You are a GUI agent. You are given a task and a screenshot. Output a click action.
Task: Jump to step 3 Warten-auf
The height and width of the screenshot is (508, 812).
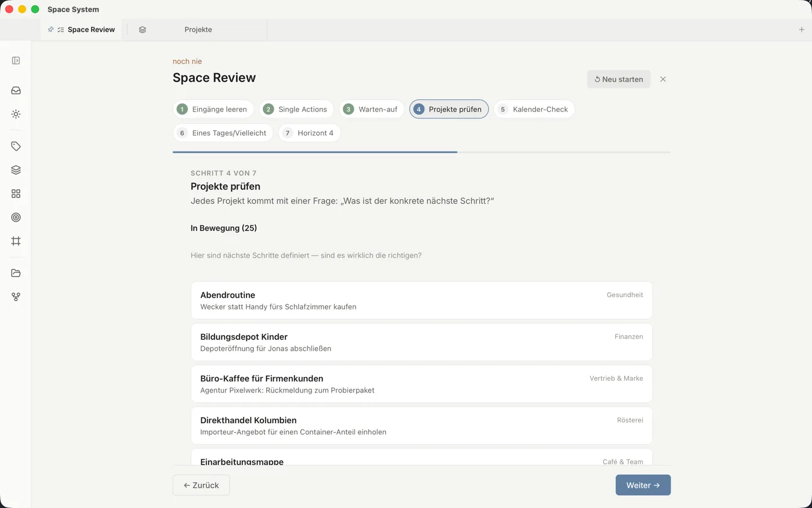coord(372,109)
